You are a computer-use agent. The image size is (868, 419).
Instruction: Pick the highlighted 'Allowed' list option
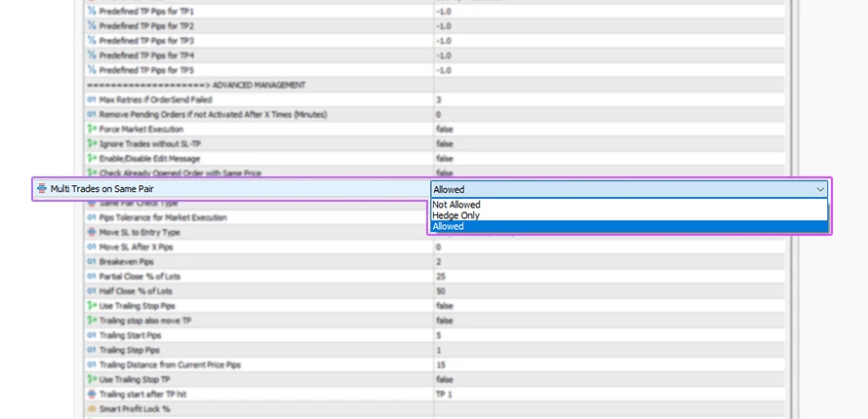[x=449, y=226]
